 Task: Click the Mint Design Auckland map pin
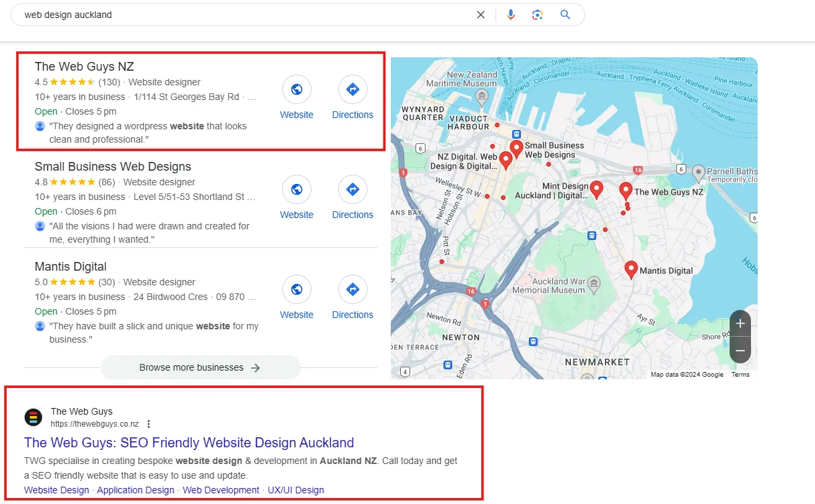(x=596, y=190)
